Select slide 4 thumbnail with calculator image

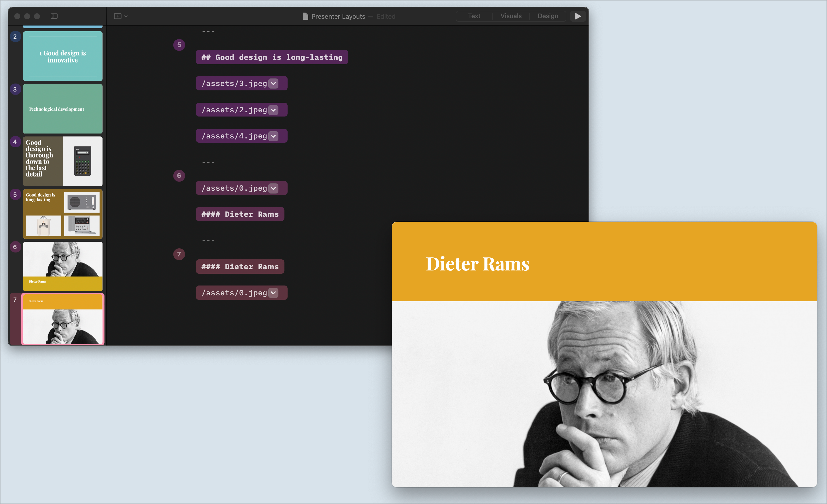[63, 161]
